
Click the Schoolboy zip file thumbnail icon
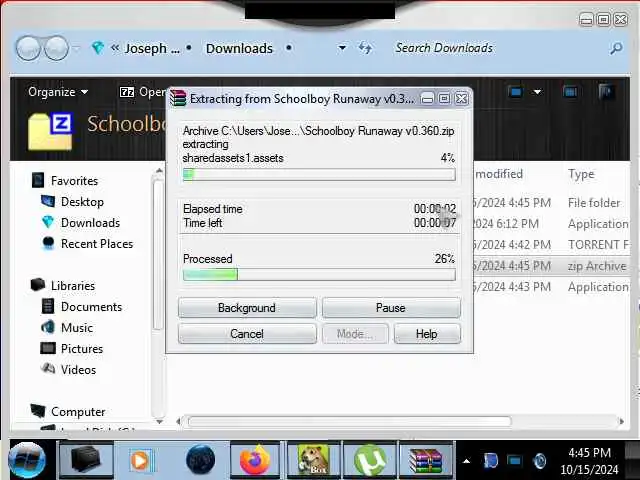51,131
